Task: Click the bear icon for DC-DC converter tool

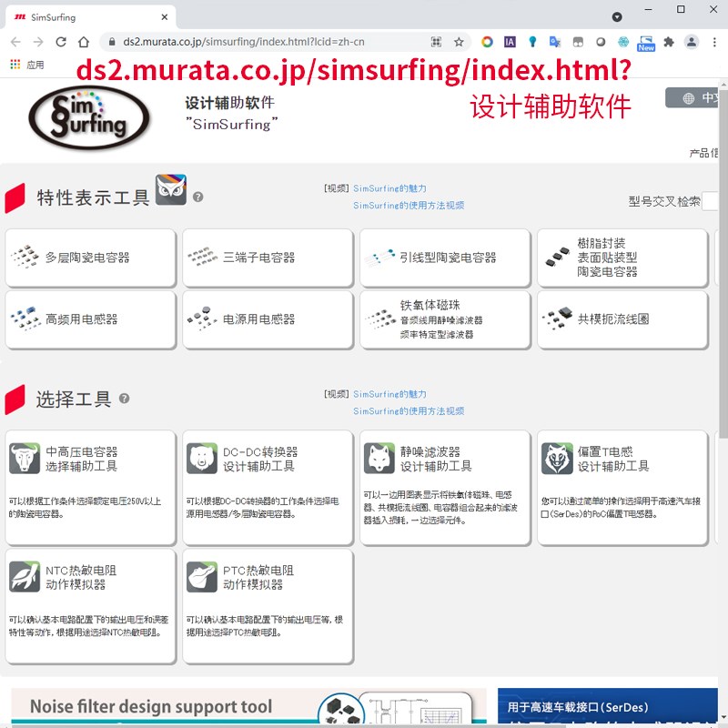Action: coord(202,459)
